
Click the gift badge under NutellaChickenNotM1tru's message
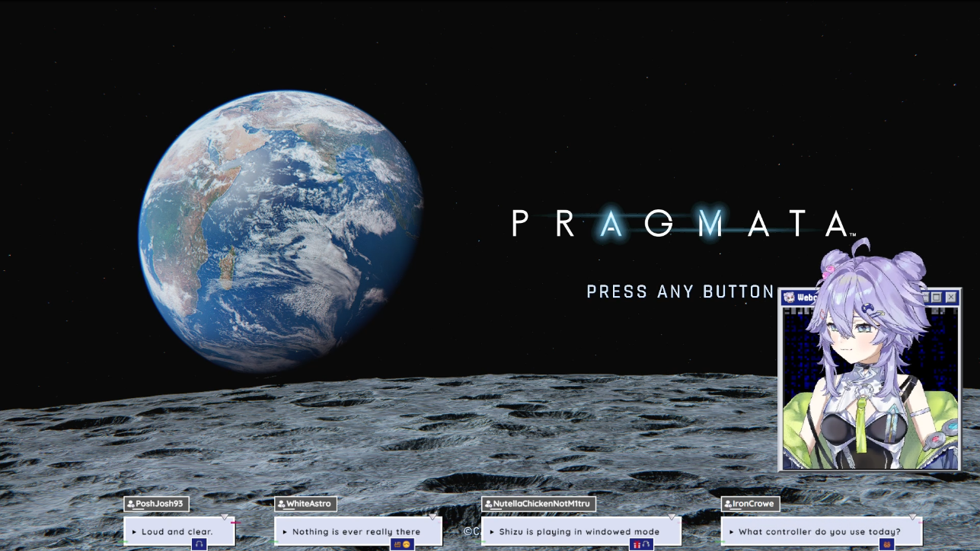(637, 544)
